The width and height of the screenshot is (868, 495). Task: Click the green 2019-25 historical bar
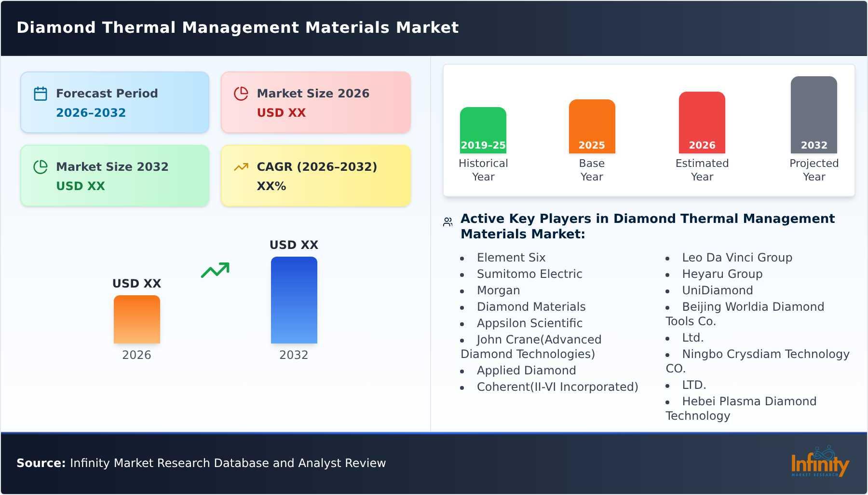(x=483, y=130)
